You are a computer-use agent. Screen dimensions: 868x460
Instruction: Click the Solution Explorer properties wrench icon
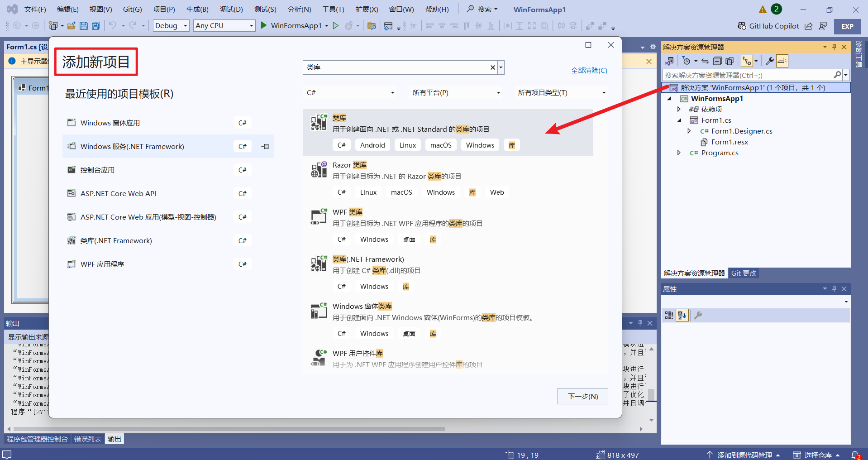pyautogui.click(x=769, y=61)
